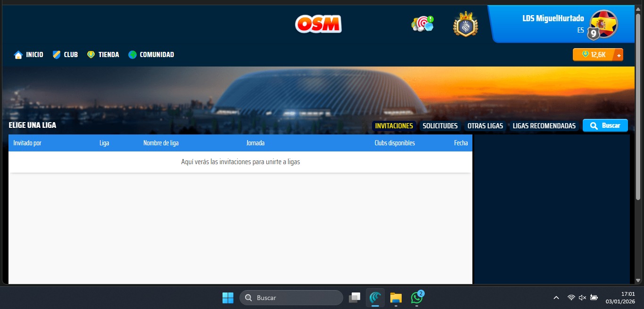Open File Explorer from the taskbar
Viewport: 644px width, 309px height.
[396, 298]
